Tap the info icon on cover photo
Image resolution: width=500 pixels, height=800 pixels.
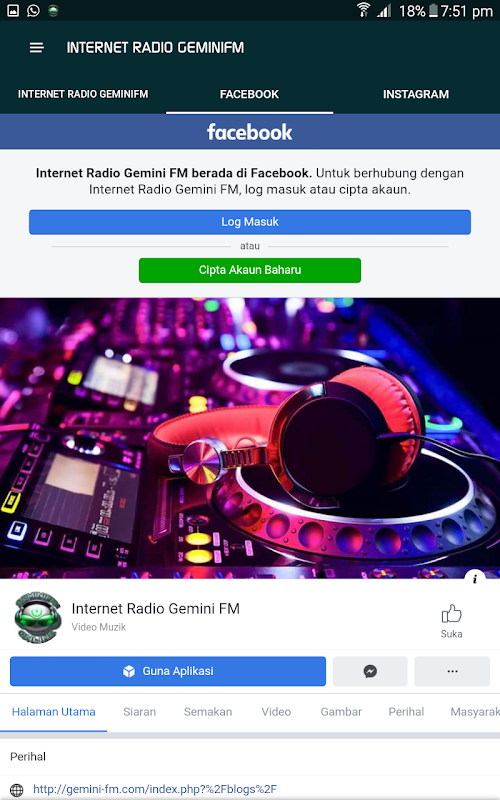point(475,579)
